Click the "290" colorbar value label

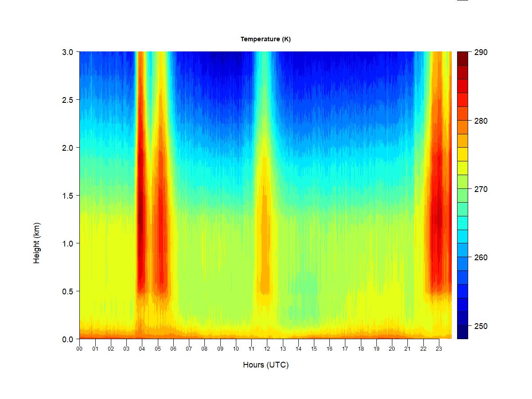click(x=480, y=52)
